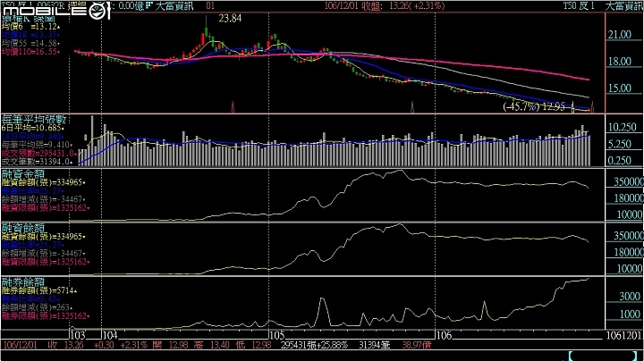Viewport: 644px width, 361px height.
Task: Select the 38.97億 turnover value
Action: click(x=417, y=346)
